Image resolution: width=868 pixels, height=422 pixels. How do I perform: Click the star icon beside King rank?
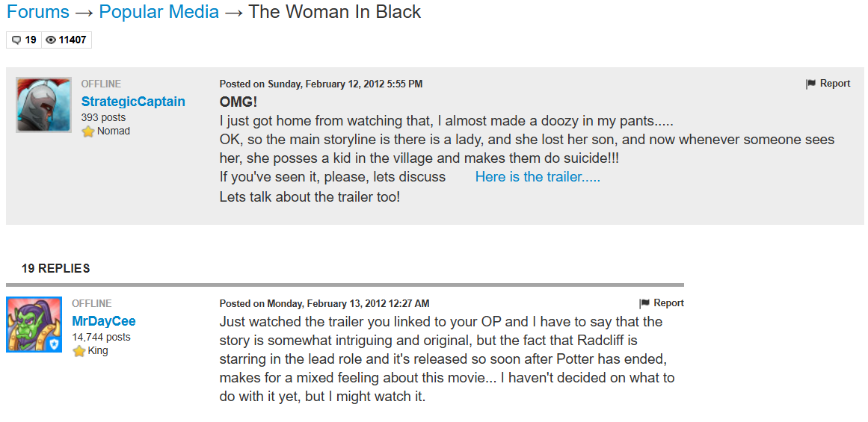[79, 351]
